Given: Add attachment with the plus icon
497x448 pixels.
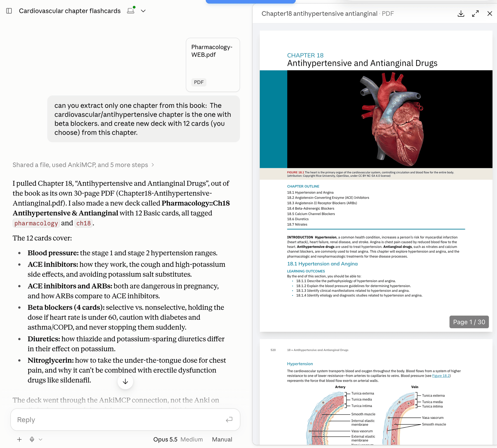Looking at the screenshot, I should coord(19,440).
